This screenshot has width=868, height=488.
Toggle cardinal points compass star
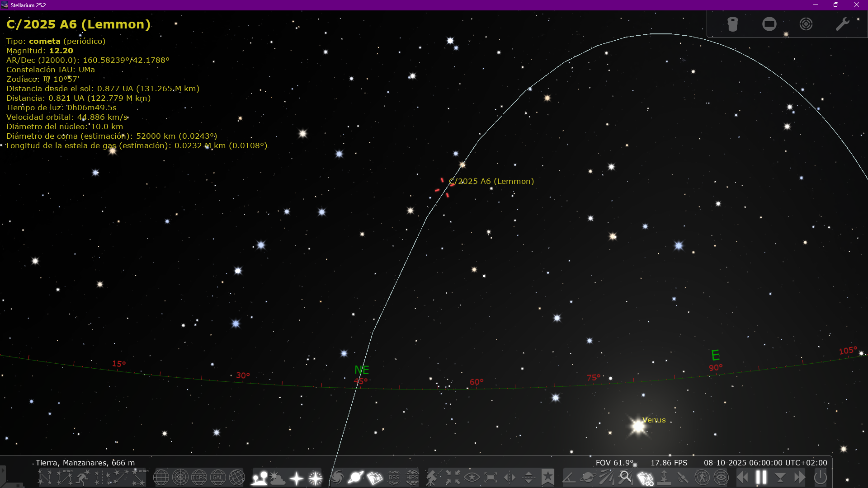[297, 477]
